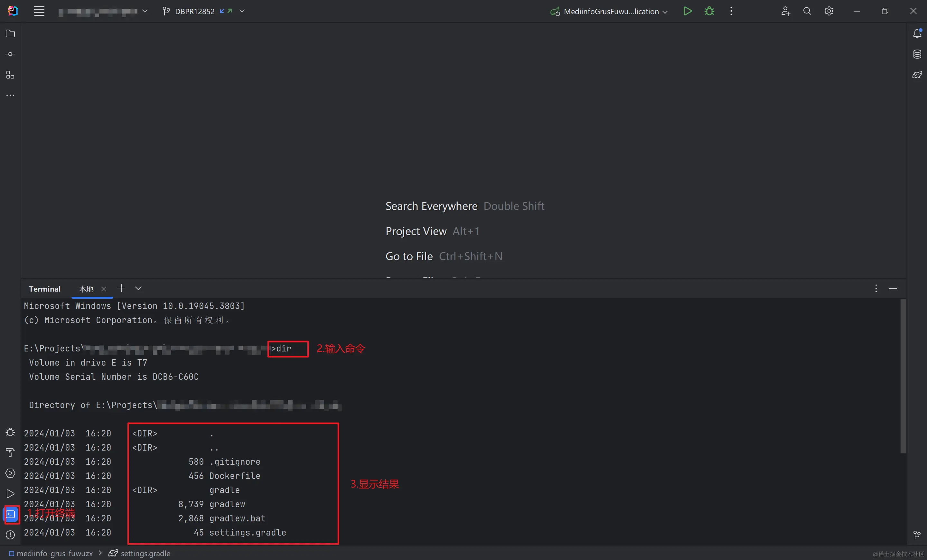Viewport: 927px width, 560px height.
Task: Open the Build hammer tool window
Action: point(10,453)
